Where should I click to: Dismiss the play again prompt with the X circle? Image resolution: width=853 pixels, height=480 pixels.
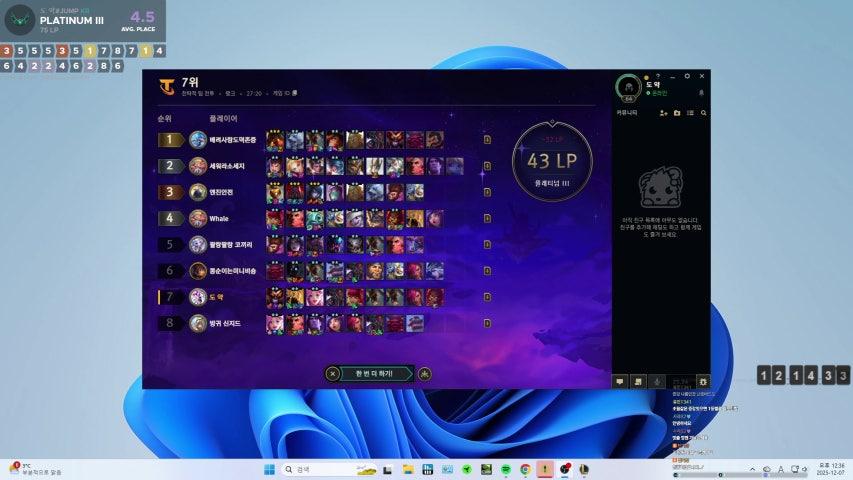(x=333, y=374)
